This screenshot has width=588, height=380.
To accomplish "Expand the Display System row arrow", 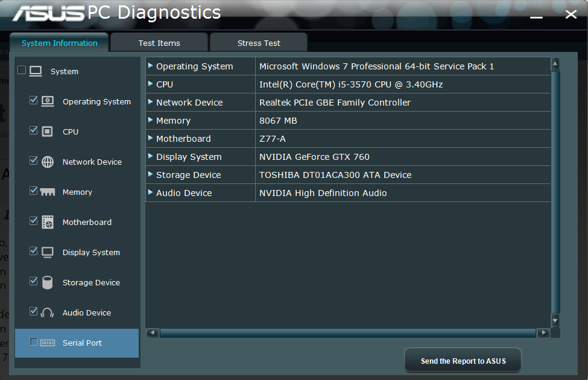I will (x=150, y=156).
